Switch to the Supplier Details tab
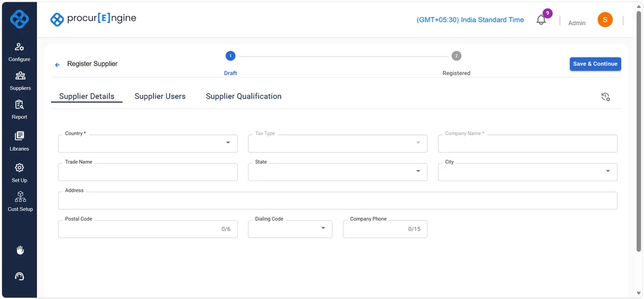 86,96
